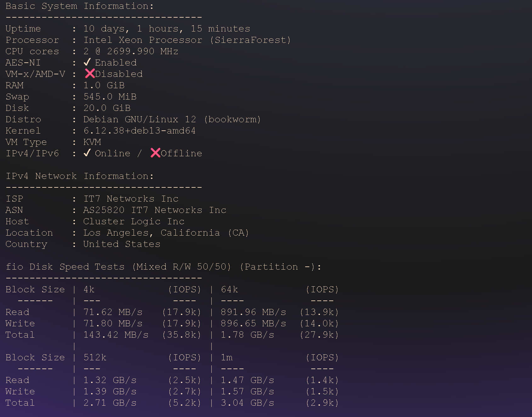Click the Basic System Information heading
532x417 pixels.
coord(80,6)
